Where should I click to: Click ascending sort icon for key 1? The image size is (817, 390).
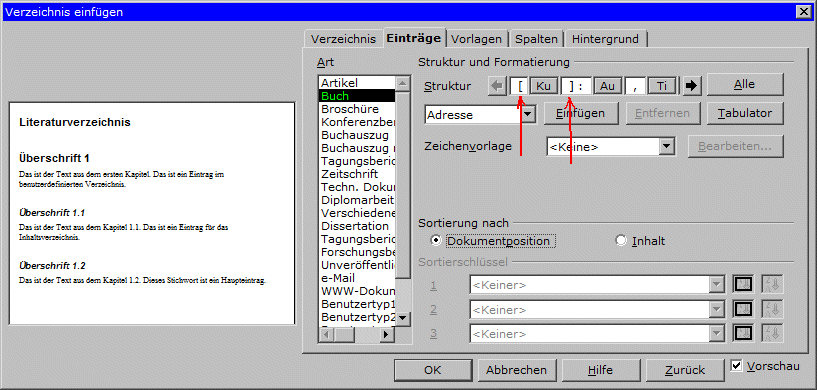tap(743, 285)
